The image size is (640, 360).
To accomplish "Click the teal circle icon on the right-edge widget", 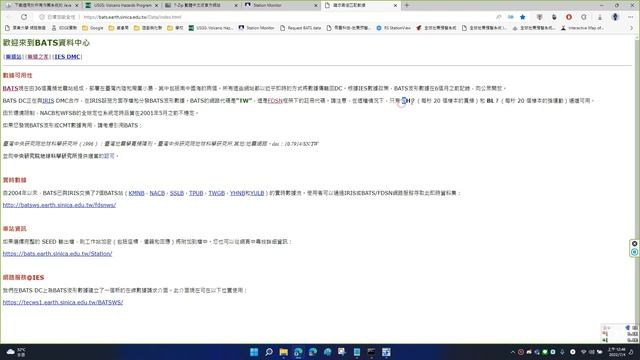I will (x=634, y=252).
